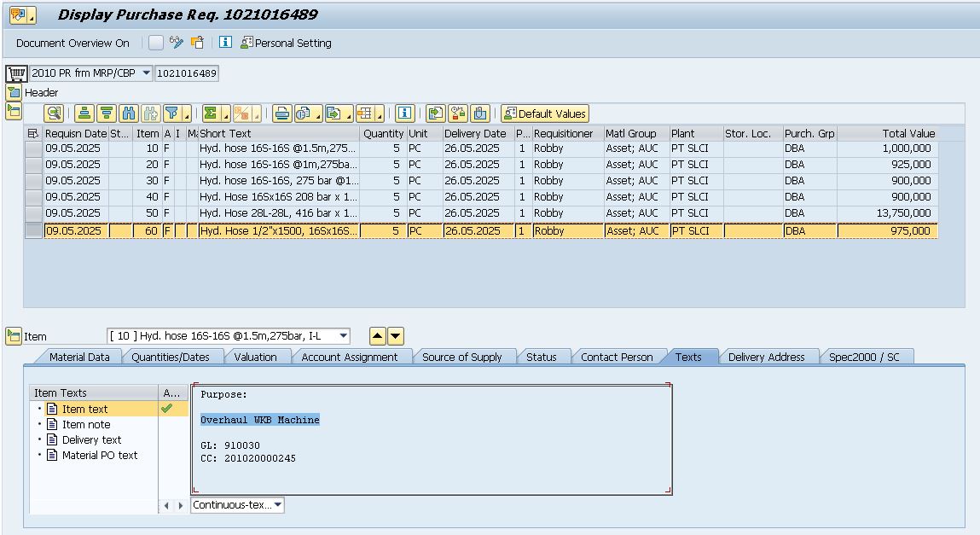The height and width of the screenshot is (535, 980).
Task: Collapse the Item detail section
Action: tap(14, 336)
